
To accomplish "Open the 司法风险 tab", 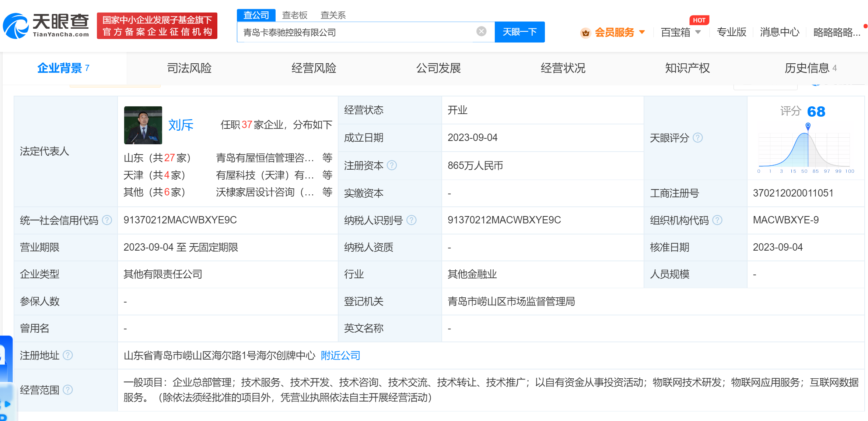I will (x=189, y=68).
